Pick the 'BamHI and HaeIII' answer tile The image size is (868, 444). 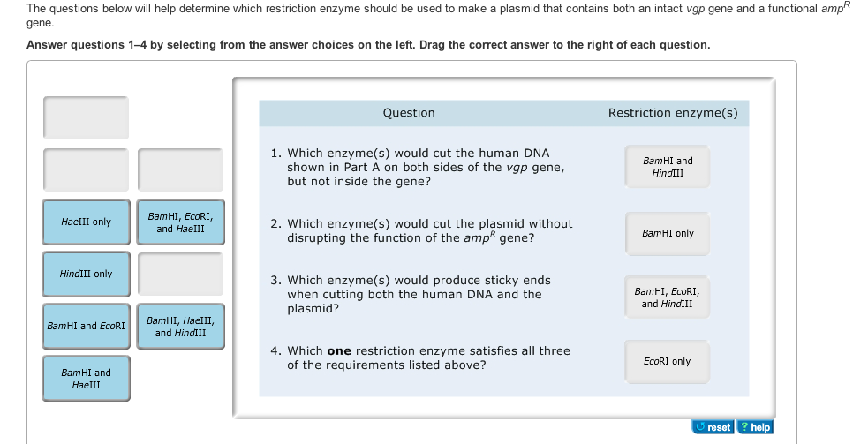click(87, 379)
